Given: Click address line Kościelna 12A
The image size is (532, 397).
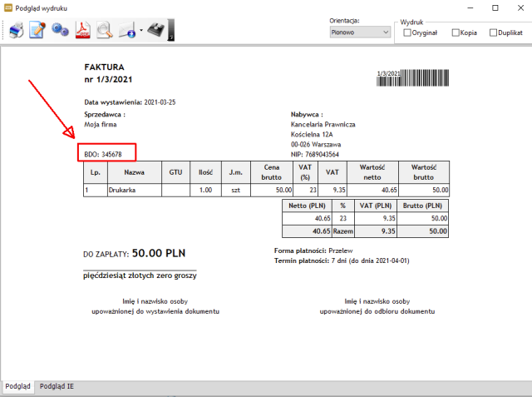Looking at the screenshot, I should [312, 135].
